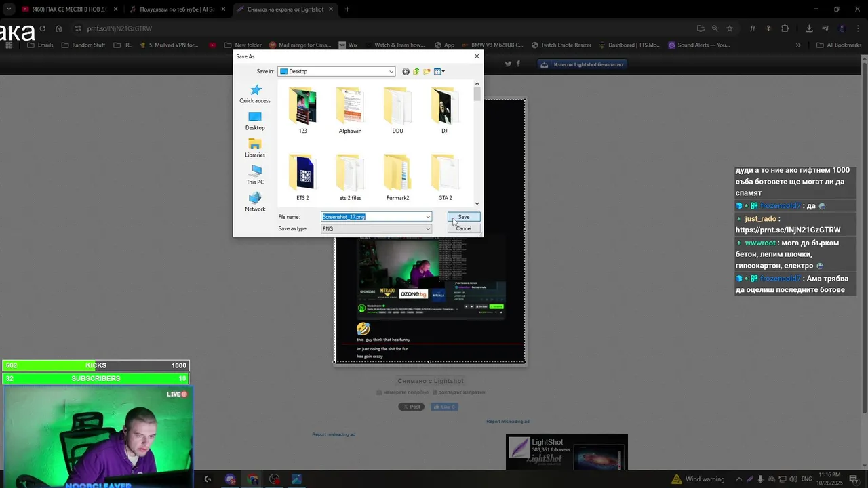Image resolution: width=868 pixels, height=488 pixels.
Task: Open the View menu dropdown icon
Action: (439, 71)
